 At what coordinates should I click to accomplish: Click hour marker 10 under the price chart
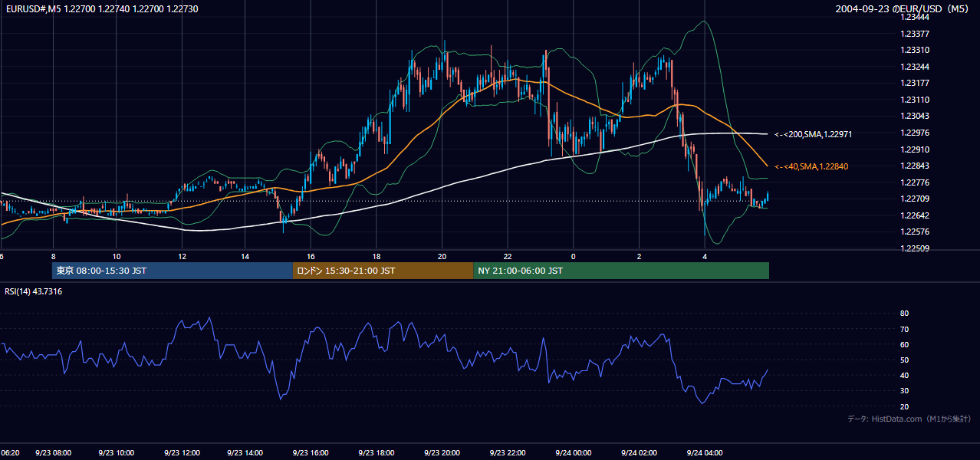click(x=116, y=257)
